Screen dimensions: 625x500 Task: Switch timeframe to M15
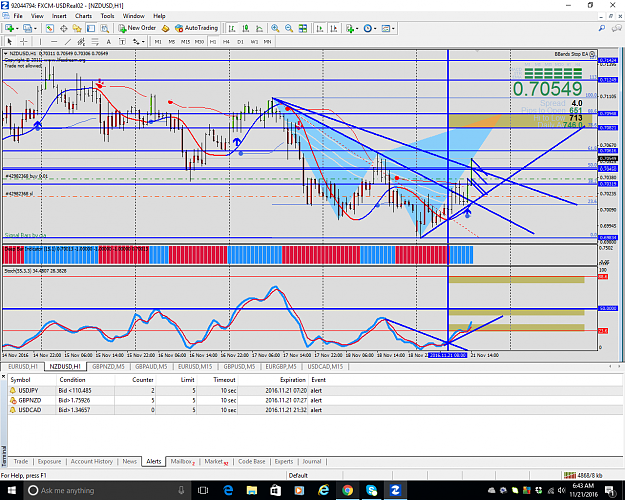(185, 41)
